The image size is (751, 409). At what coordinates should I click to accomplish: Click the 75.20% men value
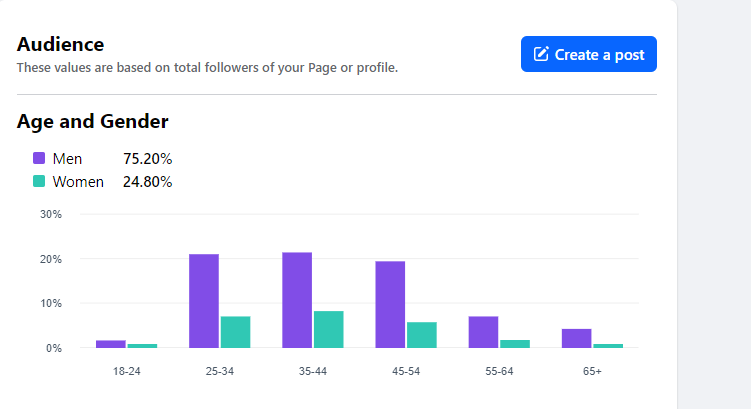click(148, 159)
